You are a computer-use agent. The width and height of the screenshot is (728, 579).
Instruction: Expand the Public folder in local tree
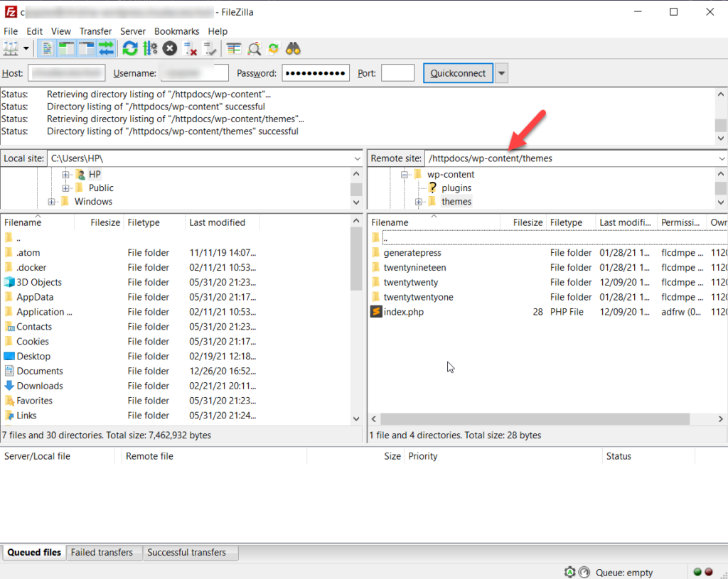tap(65, 188)
